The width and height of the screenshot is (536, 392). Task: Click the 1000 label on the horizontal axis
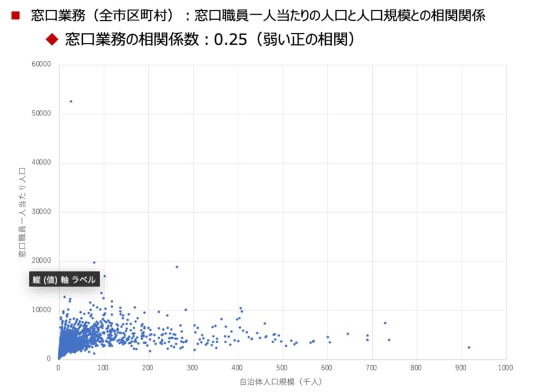(x=505, y=368)
